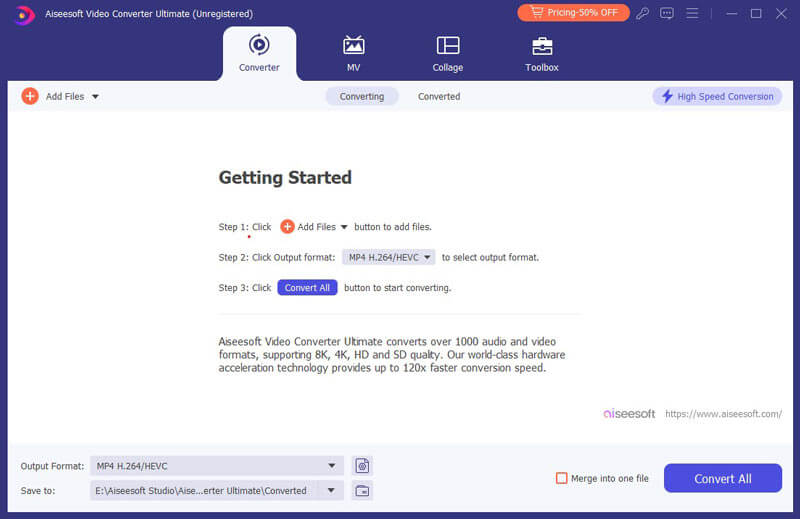Toggle High Speed Conversion
800x519 pixels.
coord(716,96)
